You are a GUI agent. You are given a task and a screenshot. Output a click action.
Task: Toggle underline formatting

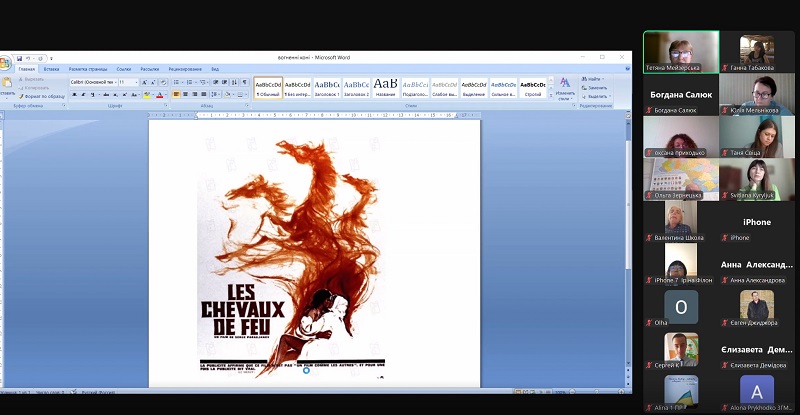[92, 95]
